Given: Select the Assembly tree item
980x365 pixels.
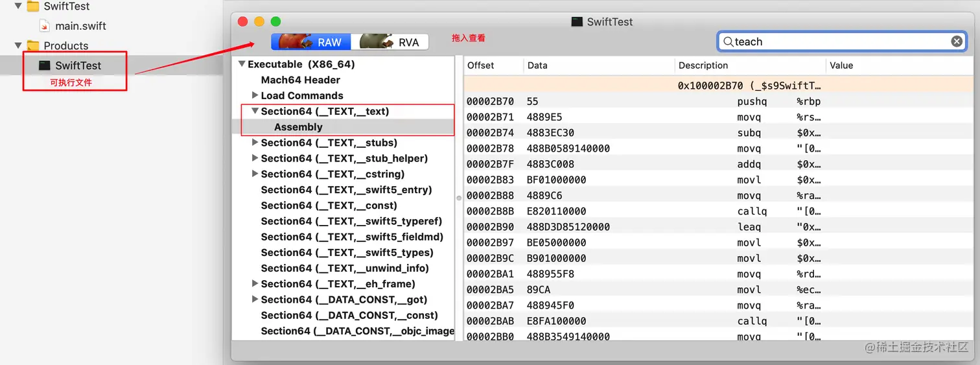Looking at the screenshot, I should pos(298,127).
